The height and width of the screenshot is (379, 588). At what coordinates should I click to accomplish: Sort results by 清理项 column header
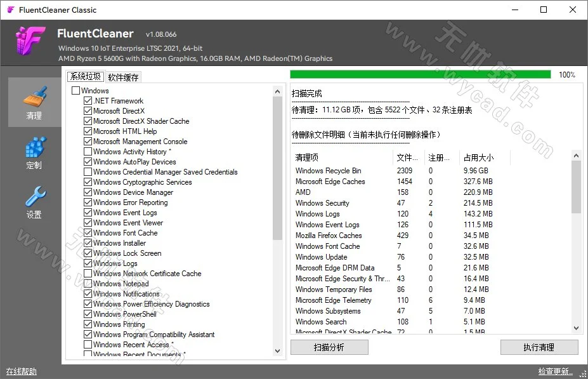pyautogui.click(x=342, y=157)
